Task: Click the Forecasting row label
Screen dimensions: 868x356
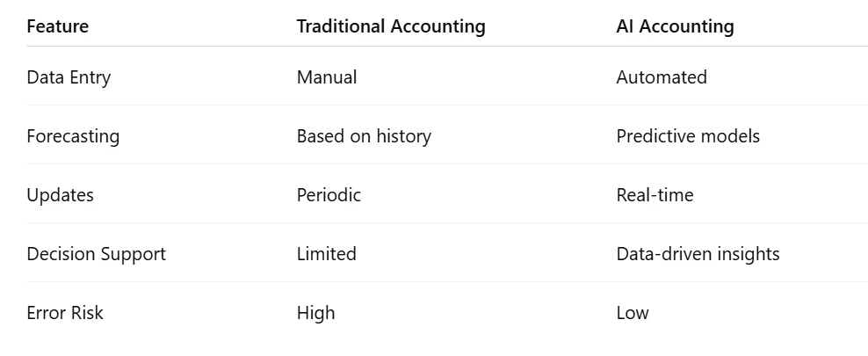Action: click(73, 136)
